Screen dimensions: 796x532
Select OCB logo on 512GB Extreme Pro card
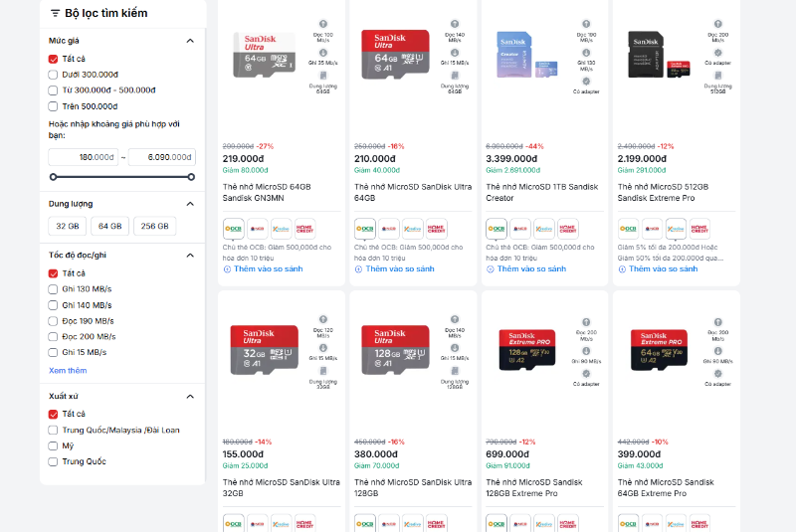(628, 229)
